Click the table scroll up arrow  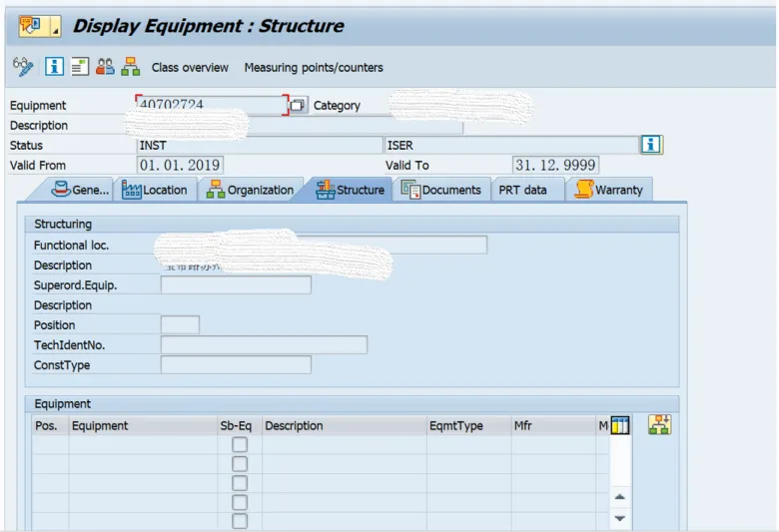click(x=619, y=497)
